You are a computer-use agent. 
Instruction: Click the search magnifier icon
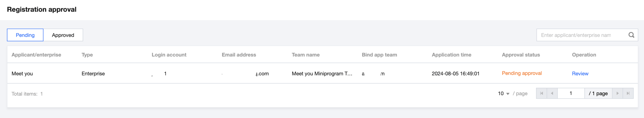[x=631, y=35]
